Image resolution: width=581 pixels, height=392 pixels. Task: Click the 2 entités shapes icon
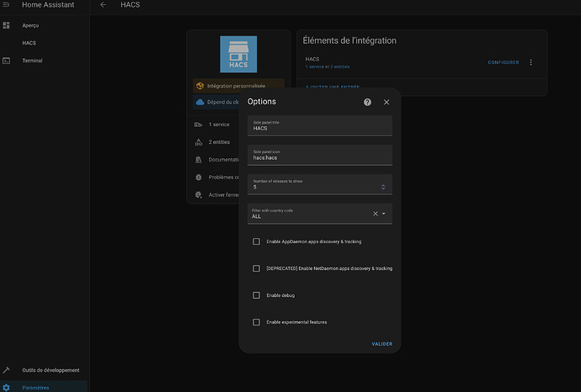[199, 142]
